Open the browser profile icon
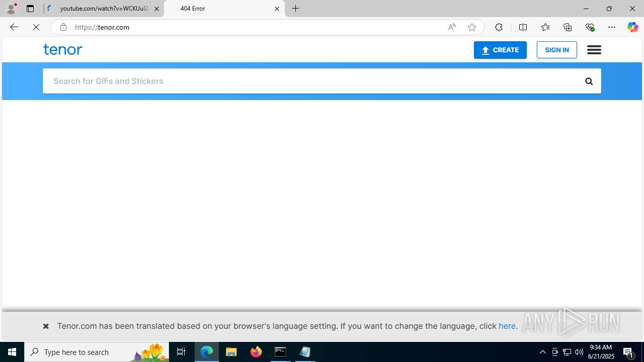 [11, 9]
